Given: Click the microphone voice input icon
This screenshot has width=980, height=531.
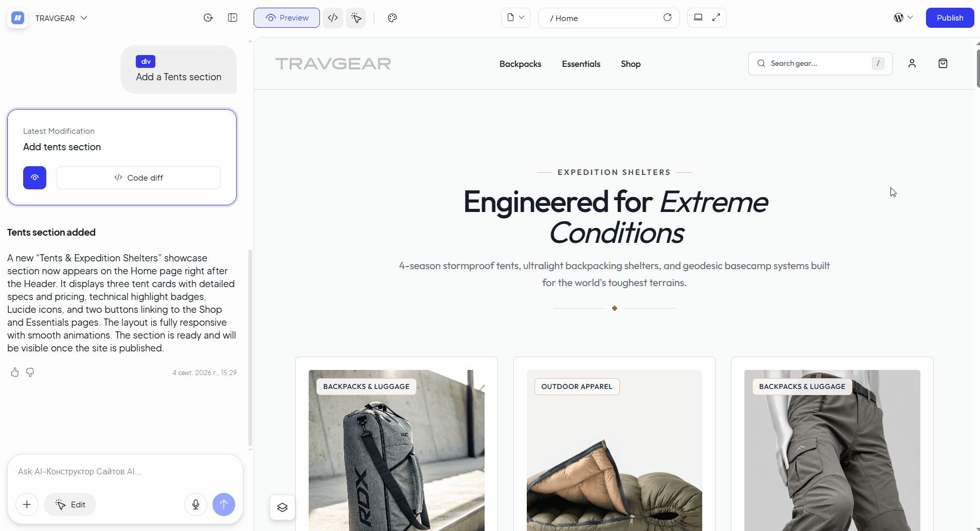Looking at the screenshot, I should click(195, 504).
